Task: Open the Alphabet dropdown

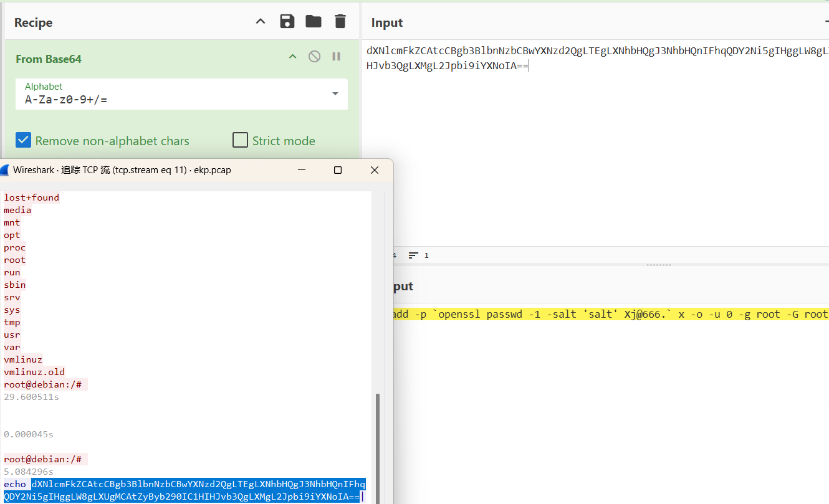Action: point(181,94)
